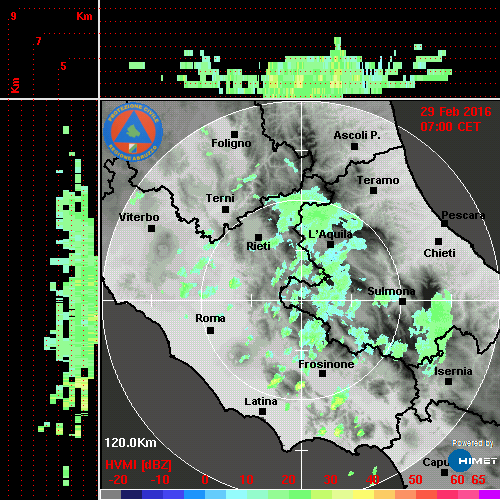Click the Isernia city marker square
Screen dimensions: 500x500
click(x=449, y=381)
